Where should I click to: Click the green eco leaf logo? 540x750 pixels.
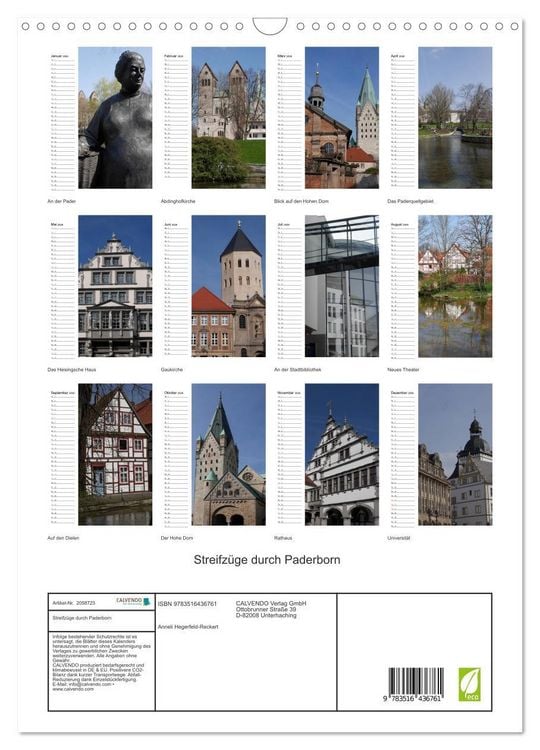(469, 684)
